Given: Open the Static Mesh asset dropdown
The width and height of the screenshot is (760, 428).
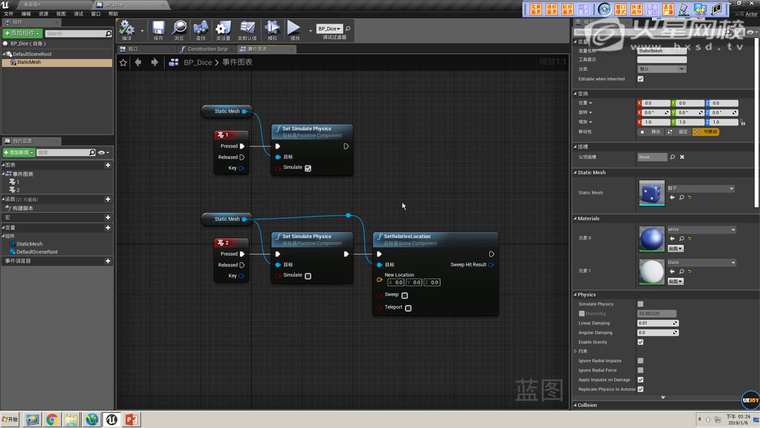Looking at the screenshot, I should tap(700, 188).
